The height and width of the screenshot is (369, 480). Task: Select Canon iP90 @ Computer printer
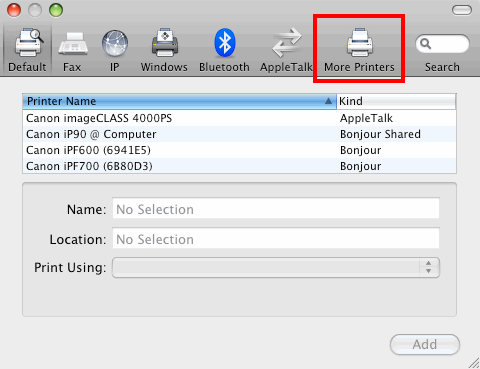[239, 134]
